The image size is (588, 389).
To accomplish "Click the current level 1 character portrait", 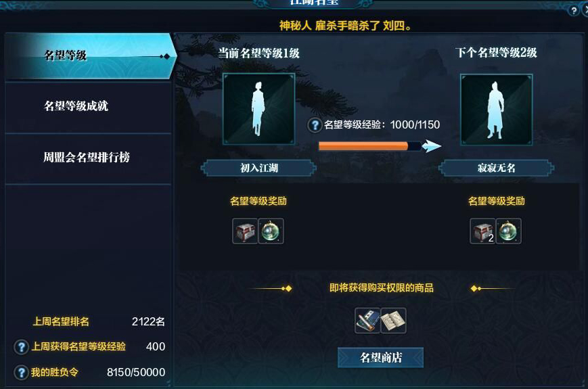I will (258, 109).
